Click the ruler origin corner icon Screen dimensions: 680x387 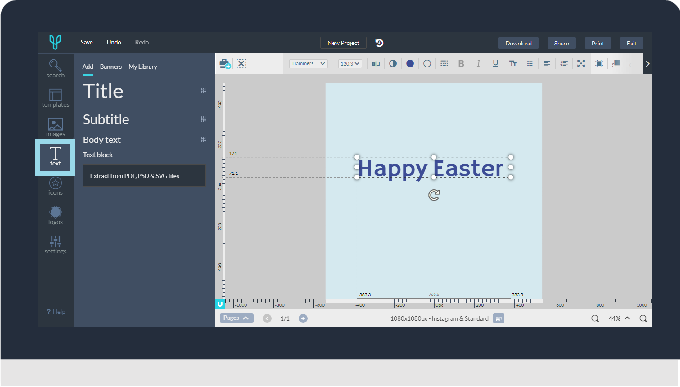(x=220, y=304)
